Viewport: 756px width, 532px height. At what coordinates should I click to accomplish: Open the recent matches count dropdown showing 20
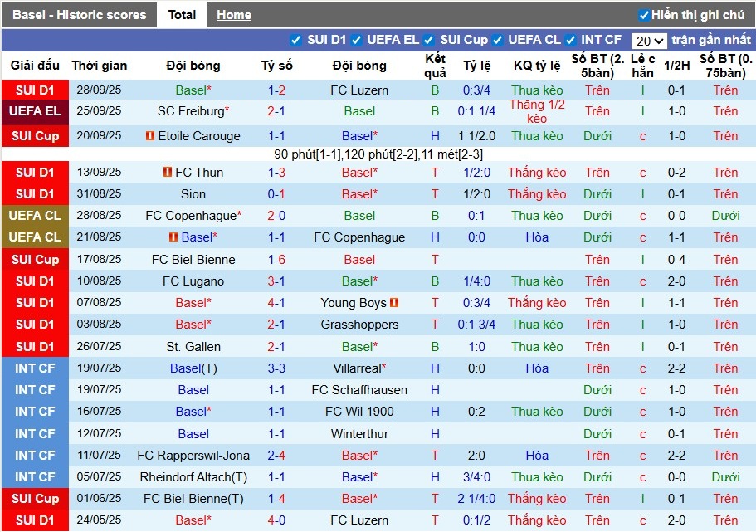click(x=649, y=39)
